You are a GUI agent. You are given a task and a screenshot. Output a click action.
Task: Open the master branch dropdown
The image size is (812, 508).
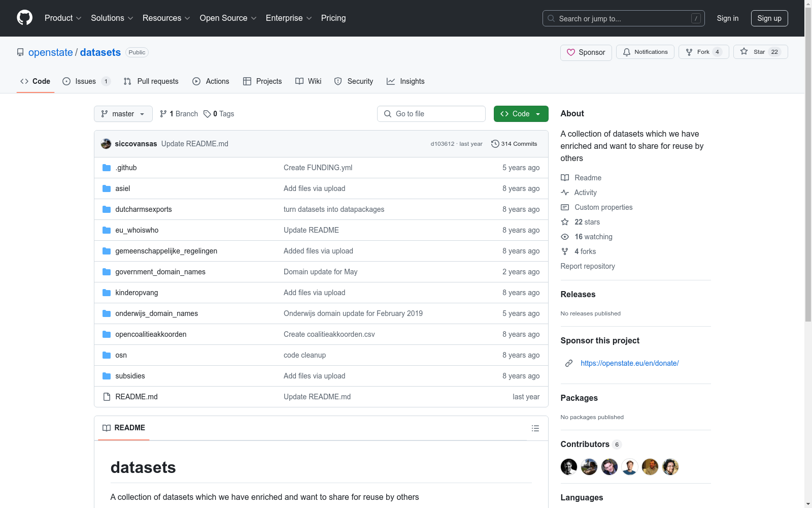tap(123, 114)
